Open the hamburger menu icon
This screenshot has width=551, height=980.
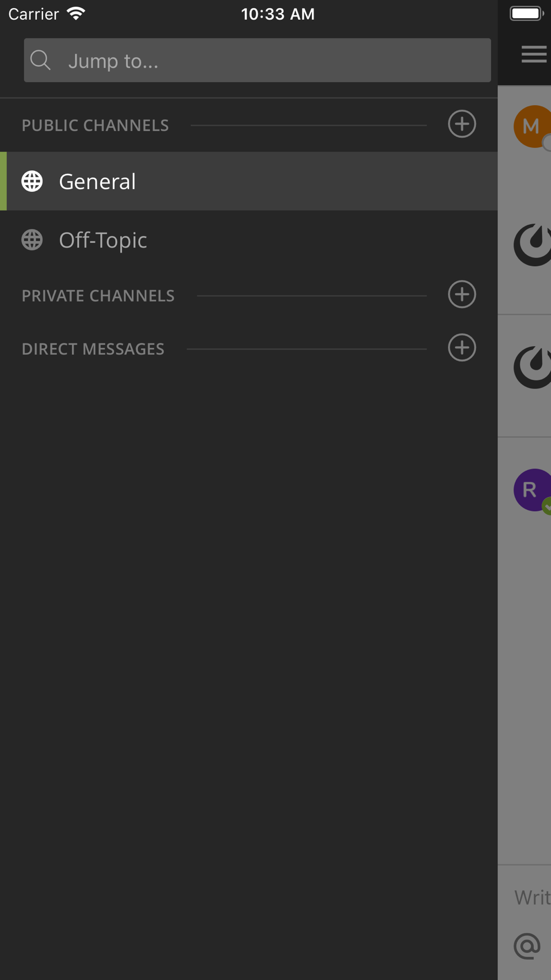coord(534,54)
